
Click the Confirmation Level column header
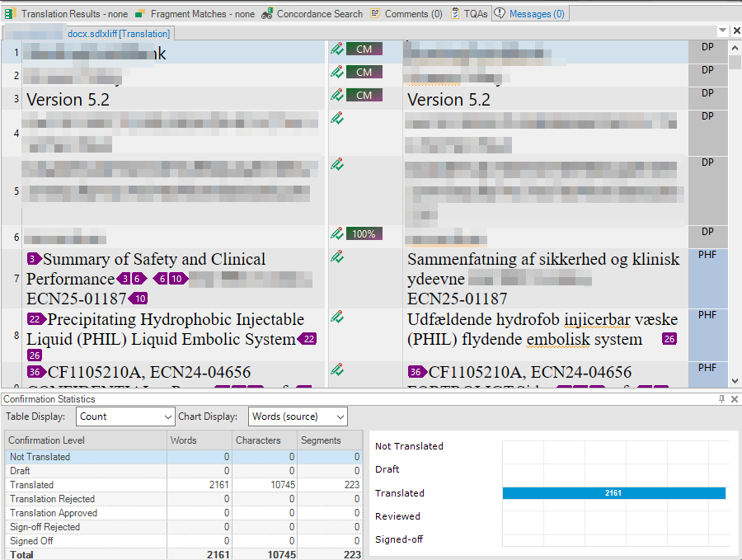tap(86, 440)
